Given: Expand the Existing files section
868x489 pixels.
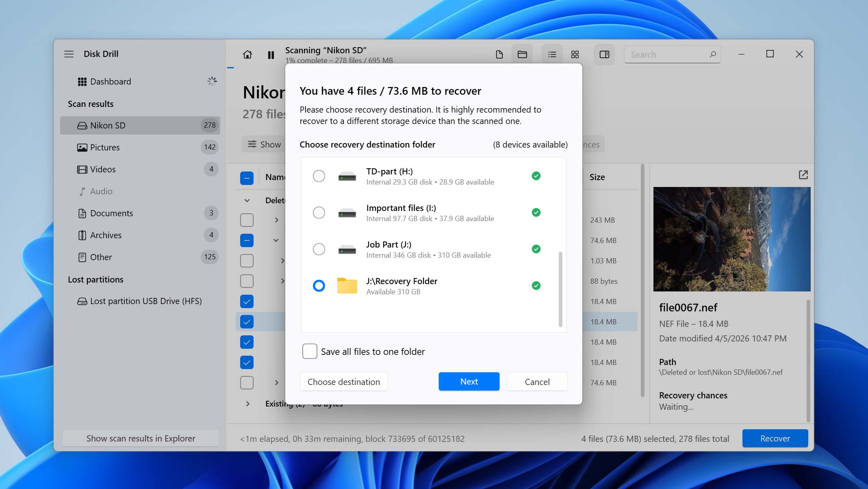Looking at the screenshot, I should (247, 404).
